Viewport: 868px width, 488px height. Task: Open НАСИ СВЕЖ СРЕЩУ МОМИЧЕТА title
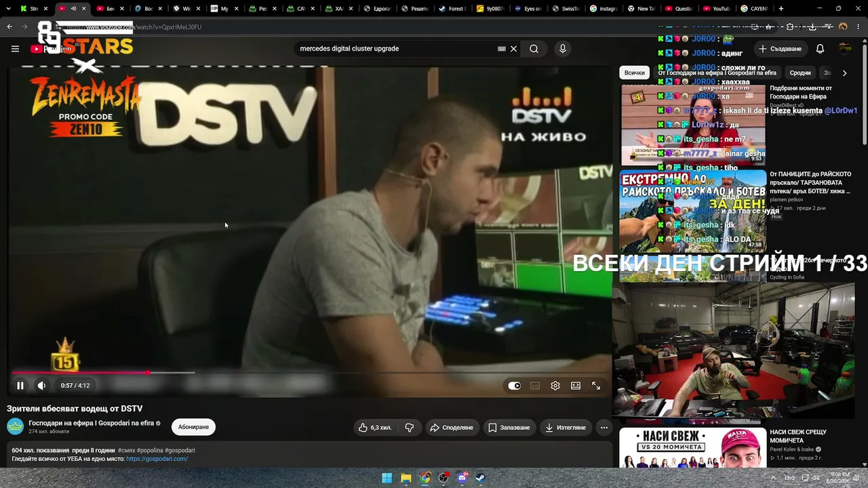[798, 436]
